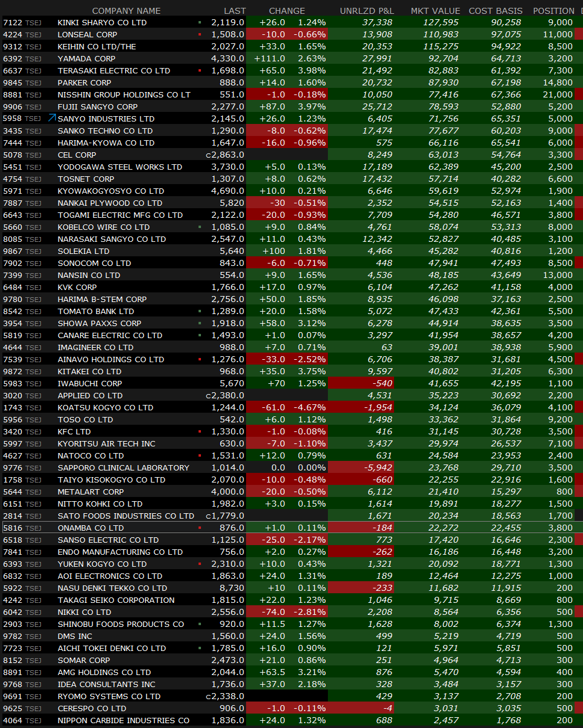Image resolution: width=583 pixels, height=728 pixels.
Task: Select HARIMA-KYOWA CO LTD company name
Action: point(106,143)
